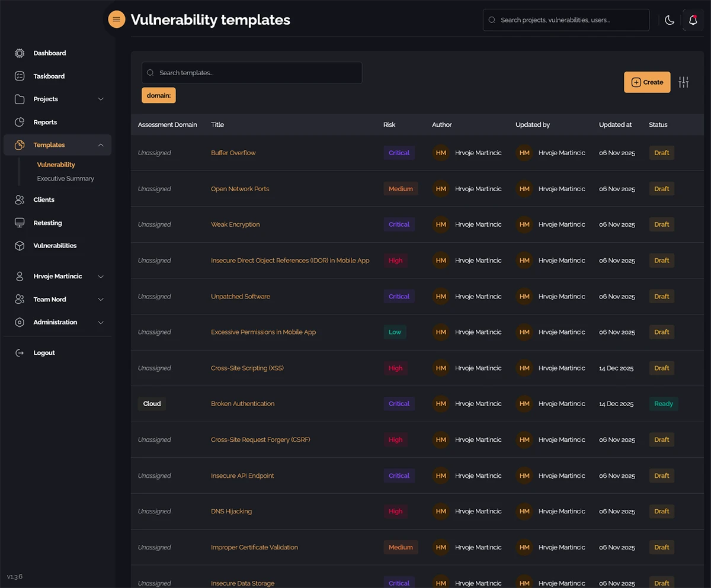Expand the Administration menu chevron
The image size is (711, 588).
101,323
